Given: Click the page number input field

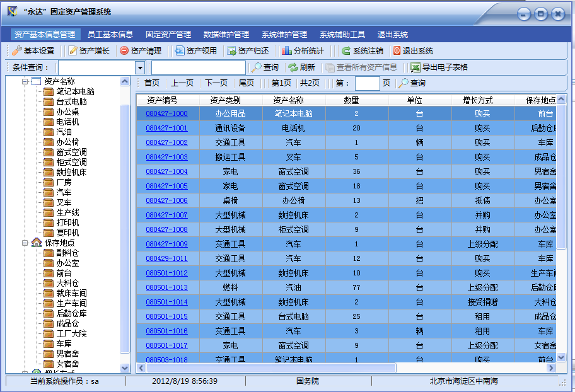Looking at the screenshot, I should pos(367,83).
